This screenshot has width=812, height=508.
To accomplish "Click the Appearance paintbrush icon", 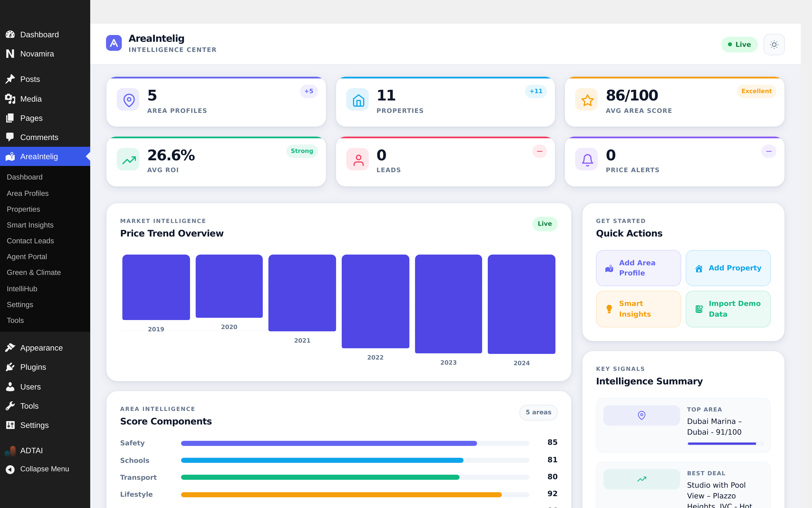I will point(10,347).
